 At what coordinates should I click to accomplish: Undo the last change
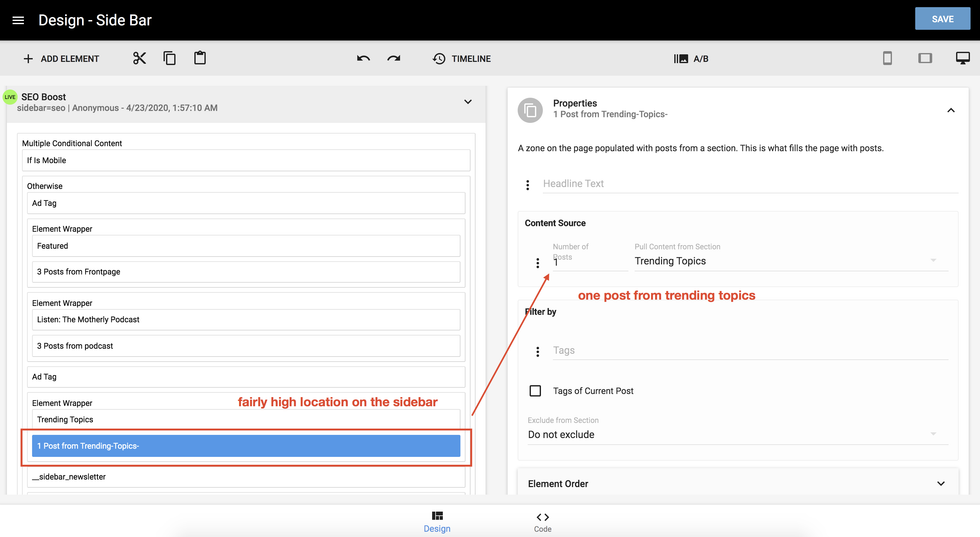coord(363,58)
